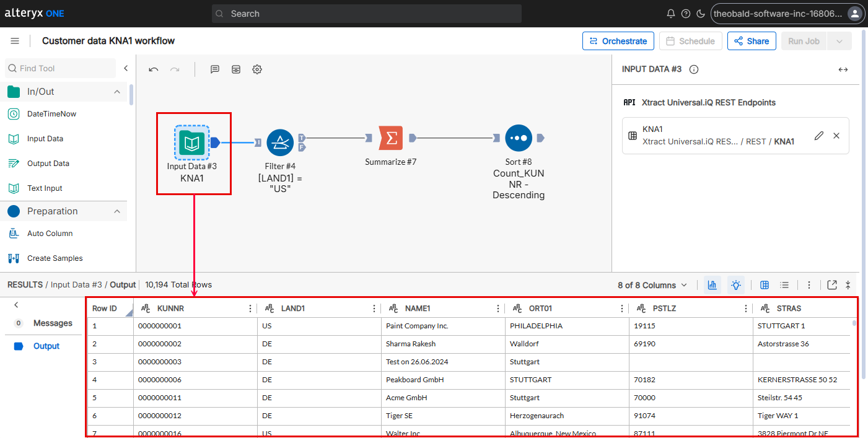Open results more options ellipsis
Viewport: 868px width, 438px height.
pos(809,285)
